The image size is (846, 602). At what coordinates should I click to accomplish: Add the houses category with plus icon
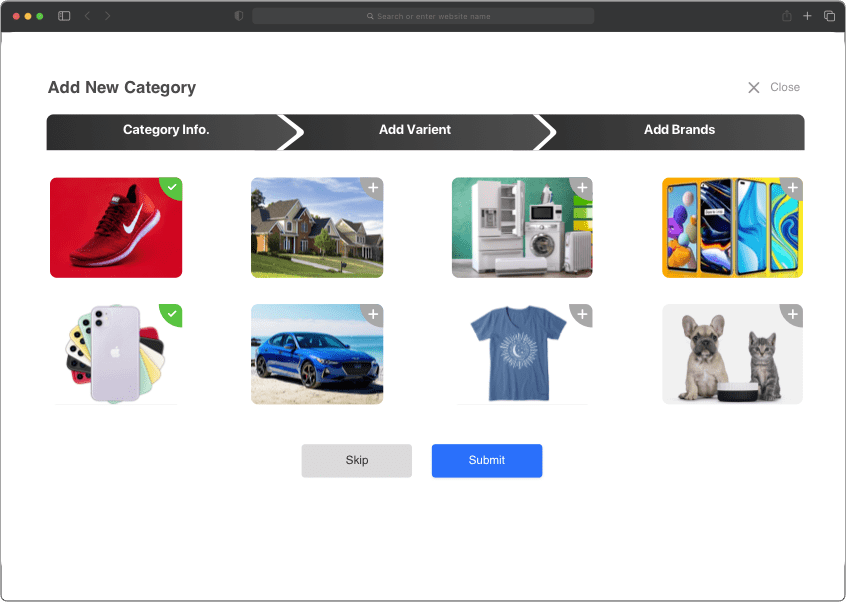(373, 188)
